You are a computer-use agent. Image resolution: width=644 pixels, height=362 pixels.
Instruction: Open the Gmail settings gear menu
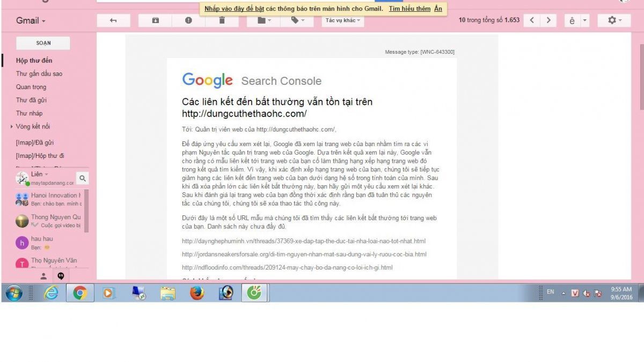[x=614, y=20]
